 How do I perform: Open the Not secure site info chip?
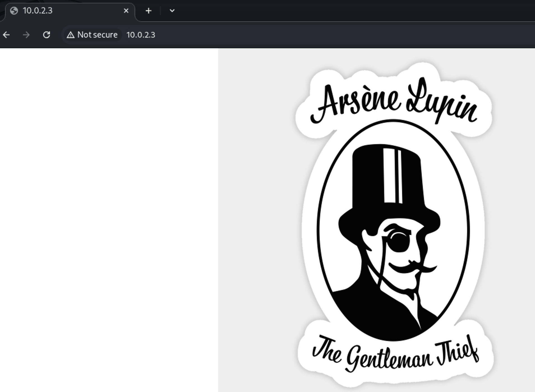[92, 35]
